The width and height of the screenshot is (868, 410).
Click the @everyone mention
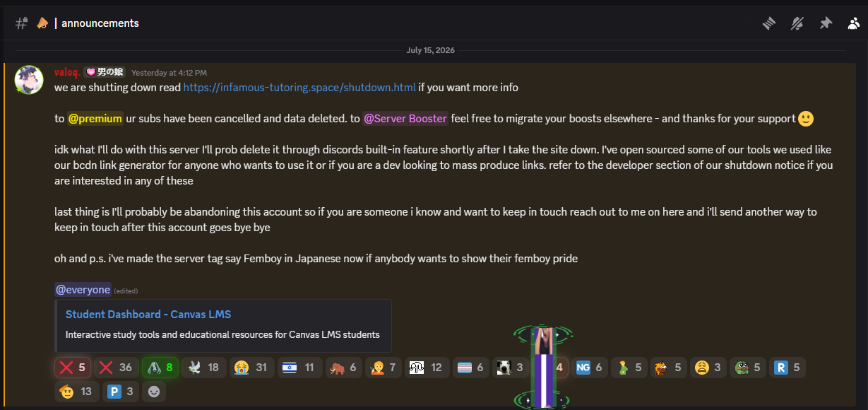[83, 290]
